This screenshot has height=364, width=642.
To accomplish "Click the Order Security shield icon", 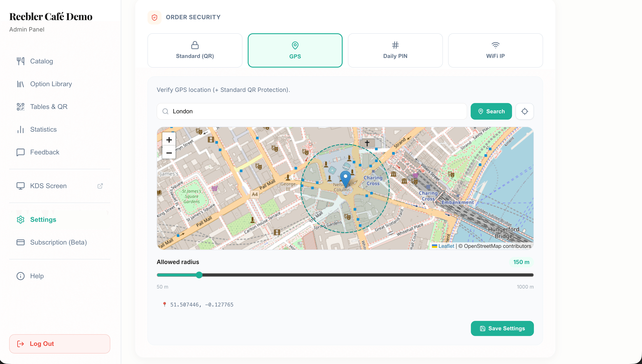I will click(x=154, y=17).
